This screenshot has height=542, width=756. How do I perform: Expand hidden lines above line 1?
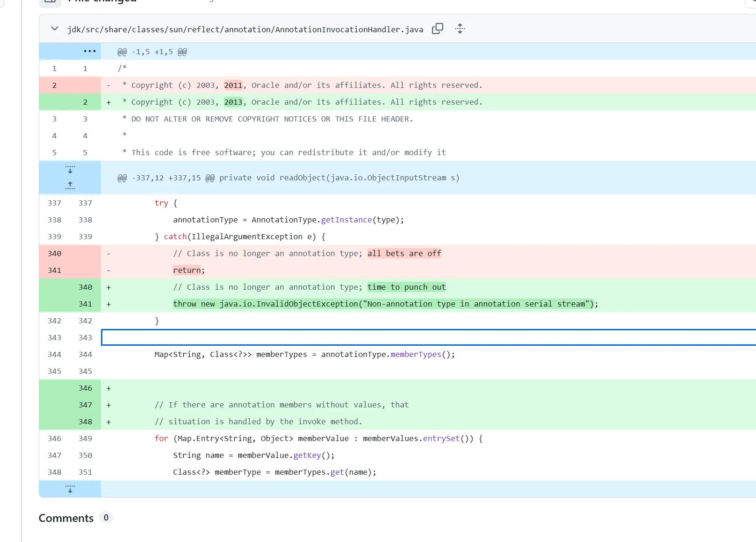89,51
